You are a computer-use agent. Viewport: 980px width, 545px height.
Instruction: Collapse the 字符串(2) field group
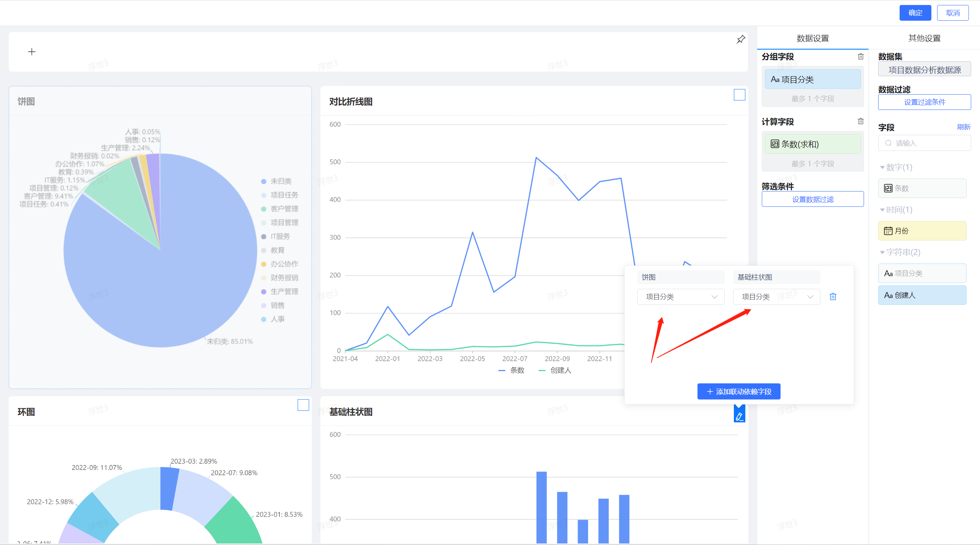tap(900, 252)
